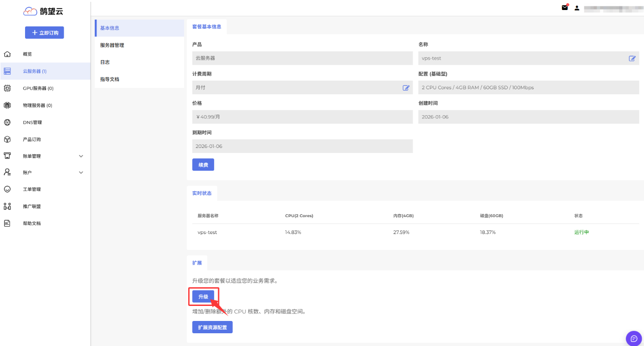Click the DNS管理 globe icon
644x346 pixels.
tap(7, 122)
